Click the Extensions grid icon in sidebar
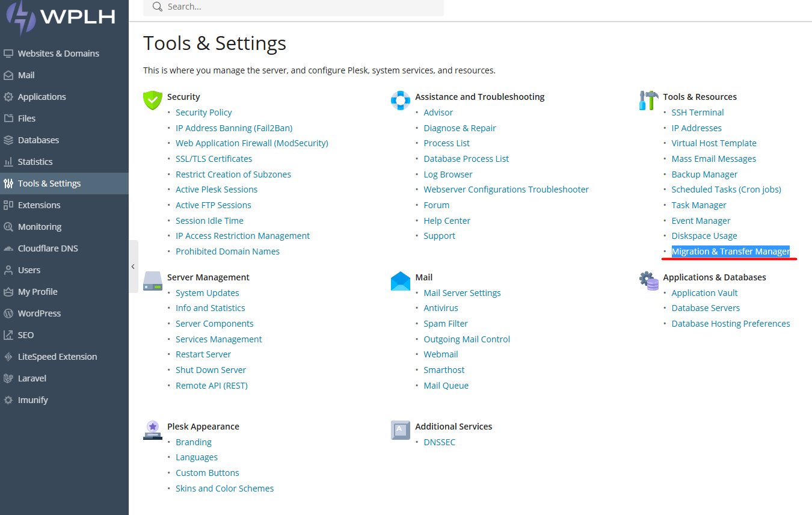Screen dimensions: 812x515 pyautogui.click(x=8, y=205)
